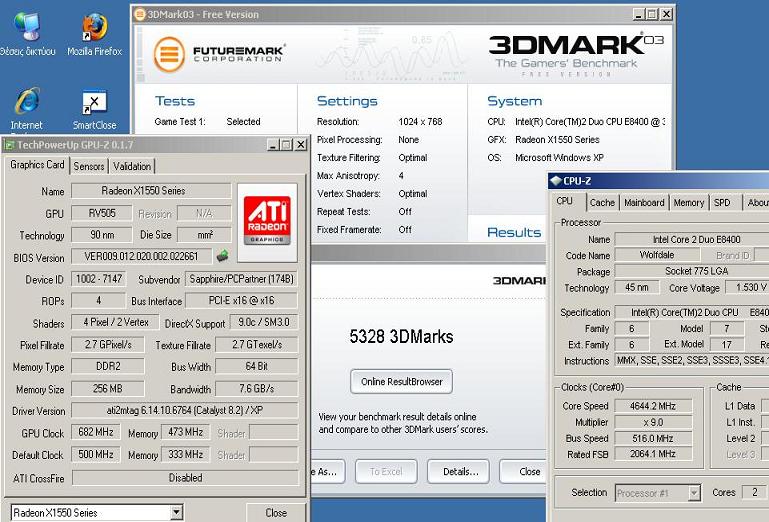Click the ATI Radeon logo in GPU-Z
The height and width of the screenshot is (522, 769).
coord(267,221)
